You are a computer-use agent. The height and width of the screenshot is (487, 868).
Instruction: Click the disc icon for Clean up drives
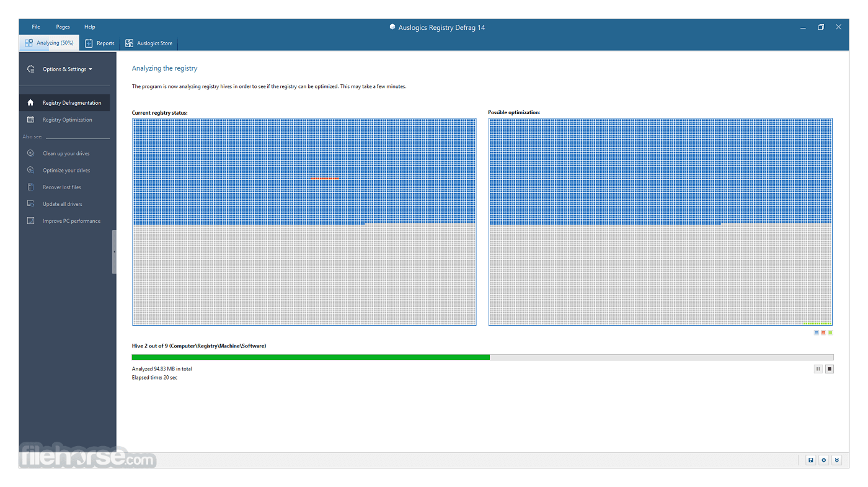point(30,153)
